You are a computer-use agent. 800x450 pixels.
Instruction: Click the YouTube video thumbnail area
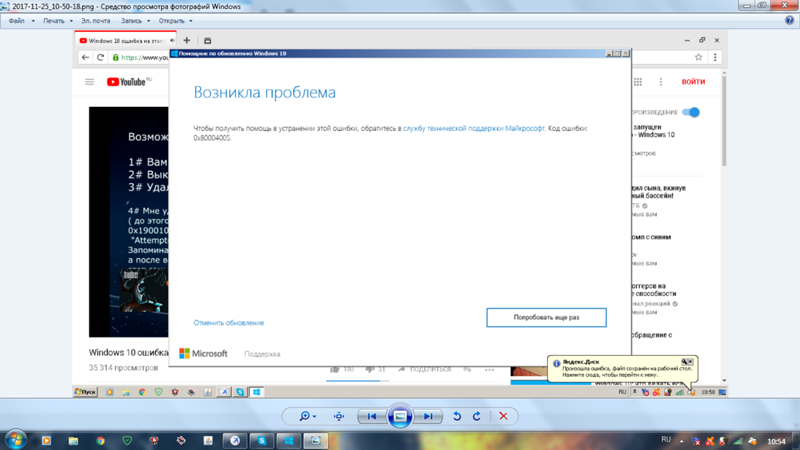coord(129,222)
